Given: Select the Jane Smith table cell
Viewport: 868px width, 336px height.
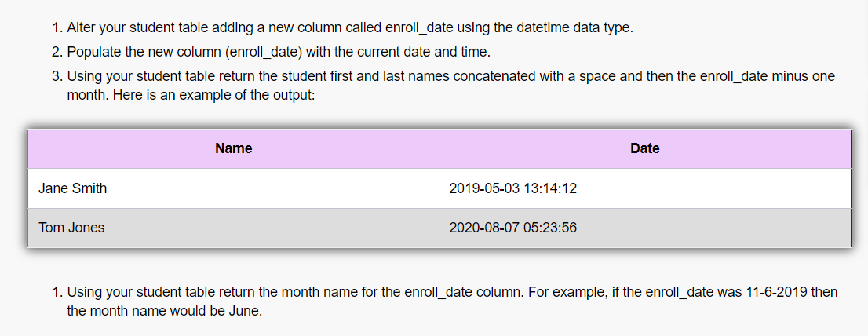Looking at the screenshot, I should point(234,188).
